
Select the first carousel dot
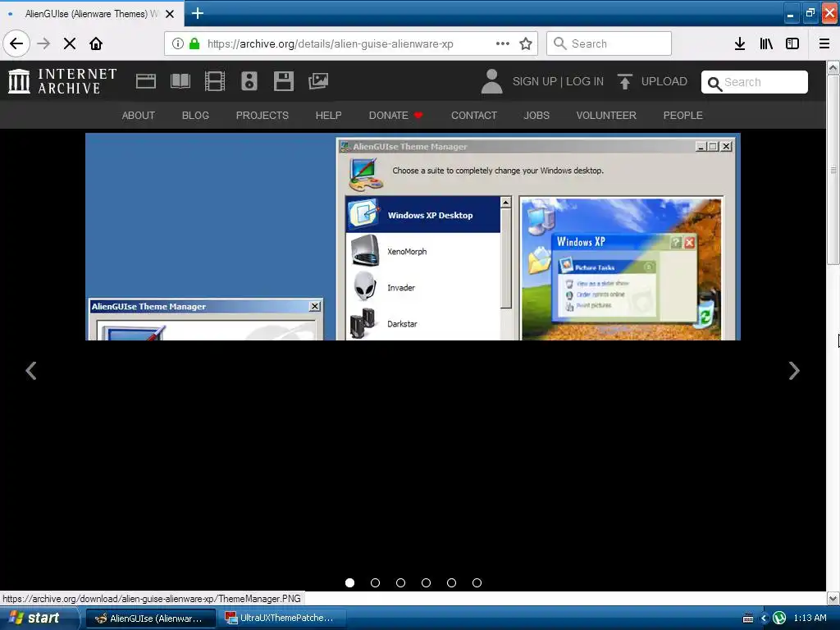pyautogui.click(x=349, y=583)
